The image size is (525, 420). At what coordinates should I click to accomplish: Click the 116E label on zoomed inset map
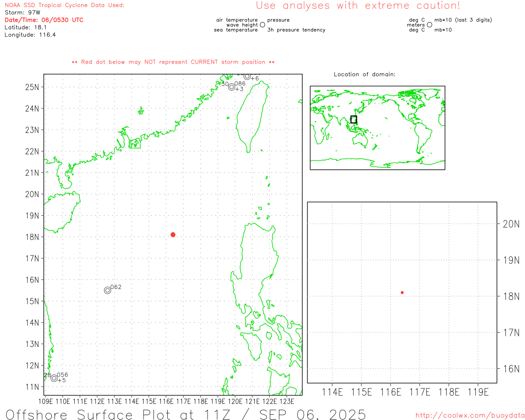coord(390,393)
